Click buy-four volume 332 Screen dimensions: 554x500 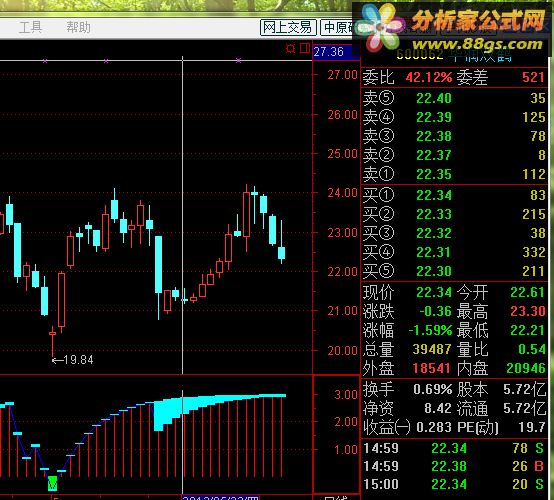pyautogui.click(x=534, y=253)
